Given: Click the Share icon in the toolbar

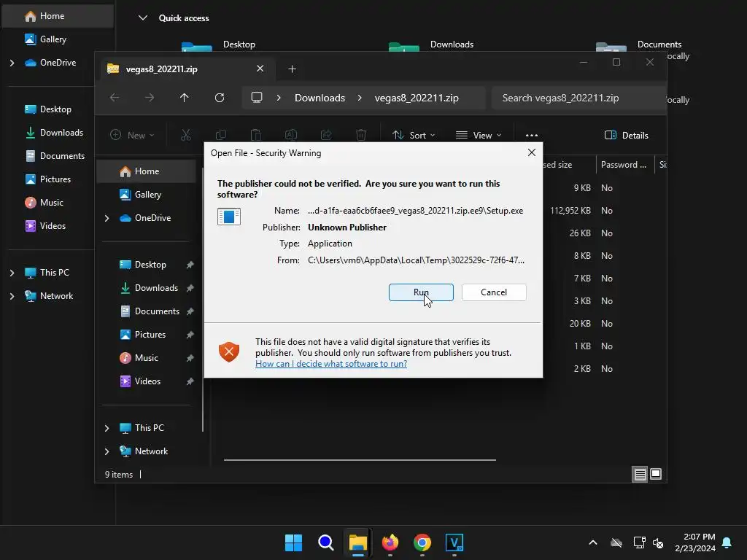Looking at the screenshot, I should (326, 135).
